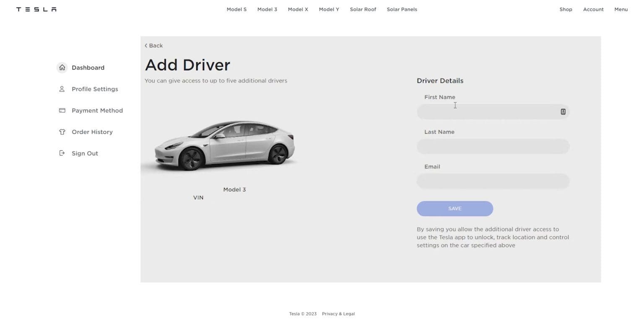Click the back chevron above Add Driver
Screen dimensions: 644x328
tap(146, 45)
